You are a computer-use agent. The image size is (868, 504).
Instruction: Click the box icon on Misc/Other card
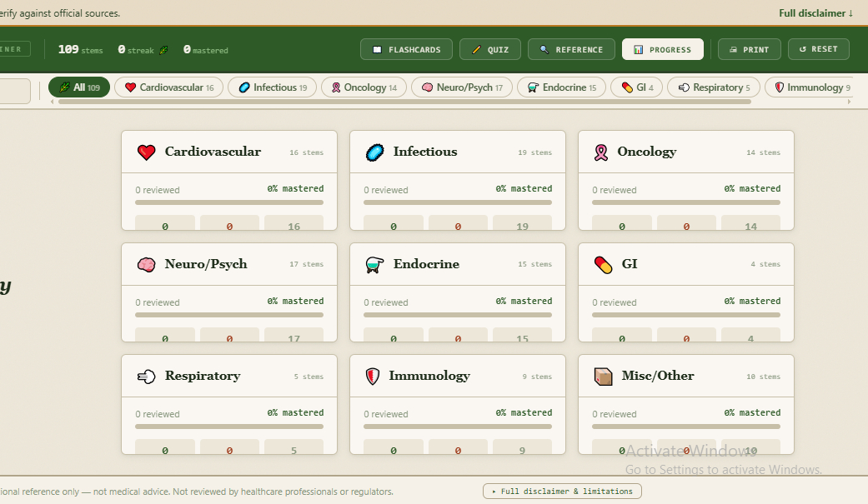(603, 377)
